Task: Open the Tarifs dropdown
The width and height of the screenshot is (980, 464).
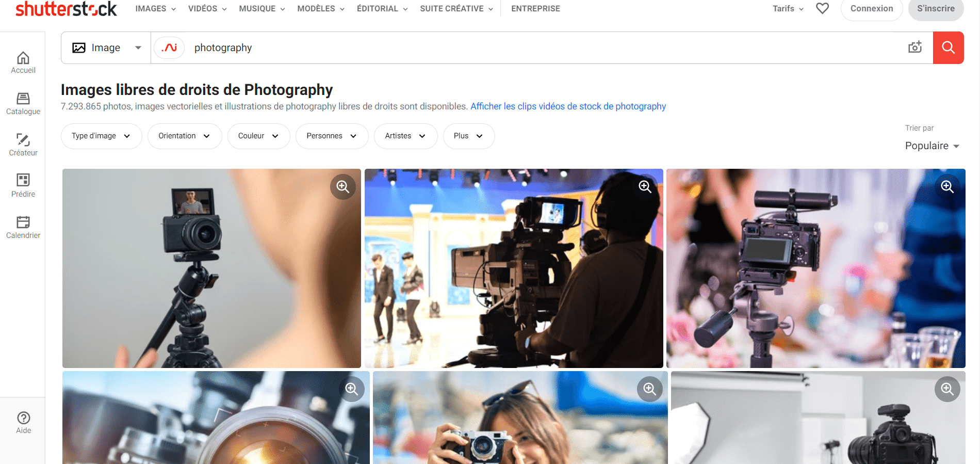Action: point(788,9)
